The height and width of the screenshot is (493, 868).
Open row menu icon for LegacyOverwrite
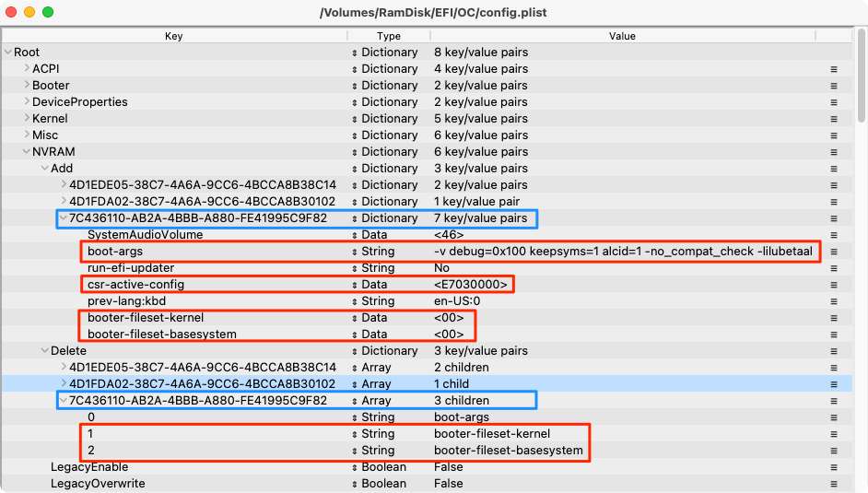pos(834,484)
